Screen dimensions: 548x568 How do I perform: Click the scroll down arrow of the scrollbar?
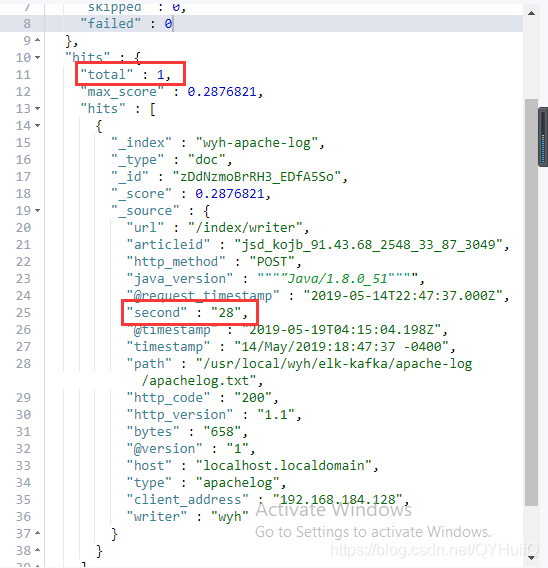point(531,558)
